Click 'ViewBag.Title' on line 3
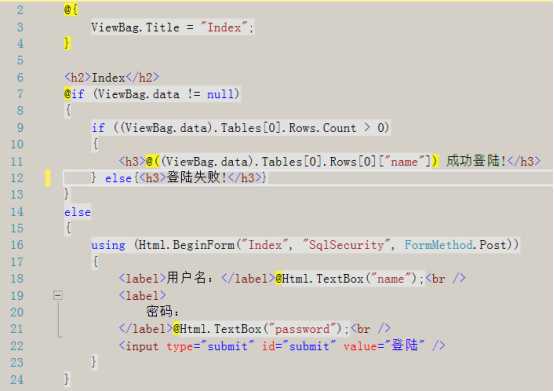This screenshot has width=554, height=391. [135, 27]
